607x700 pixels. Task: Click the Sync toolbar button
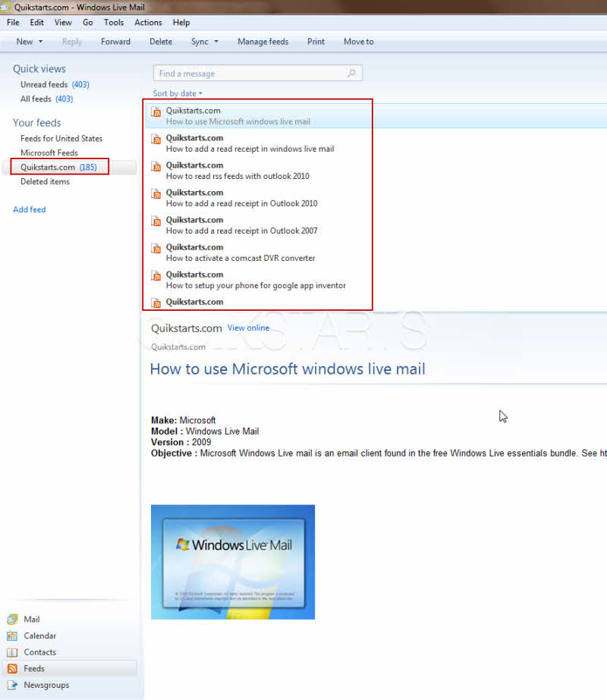click(x=200, y=42)
